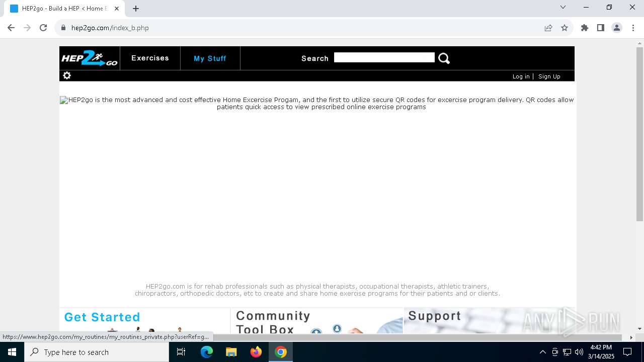The height and width of the screenshot is (362, 644).
Task: Open the volume control icon
Action: pos(579,352)
